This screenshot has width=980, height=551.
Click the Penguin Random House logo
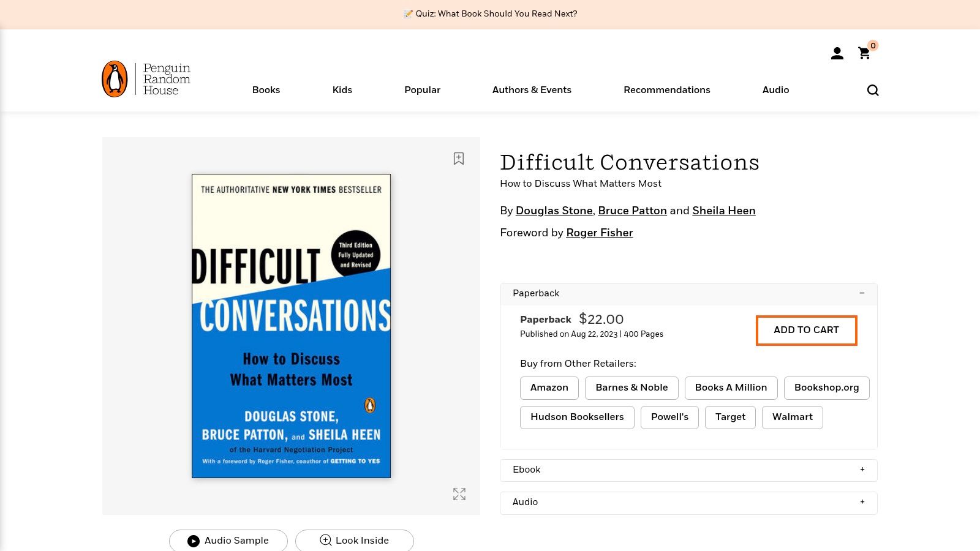(145, 78)
